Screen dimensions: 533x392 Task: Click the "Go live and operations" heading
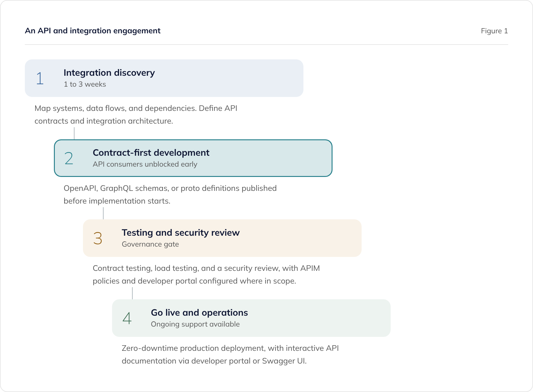point(199,313)
